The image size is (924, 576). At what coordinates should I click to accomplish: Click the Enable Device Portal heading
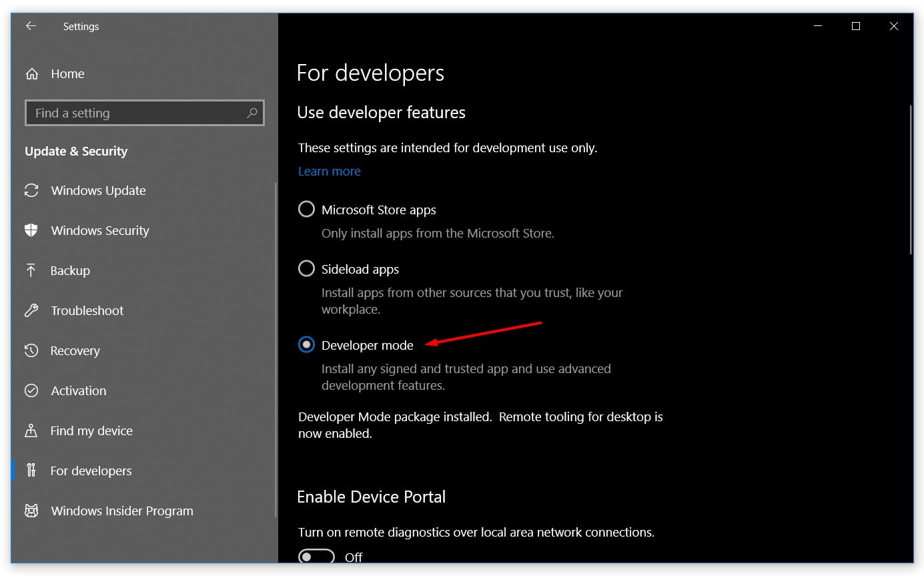click(371, 497)
